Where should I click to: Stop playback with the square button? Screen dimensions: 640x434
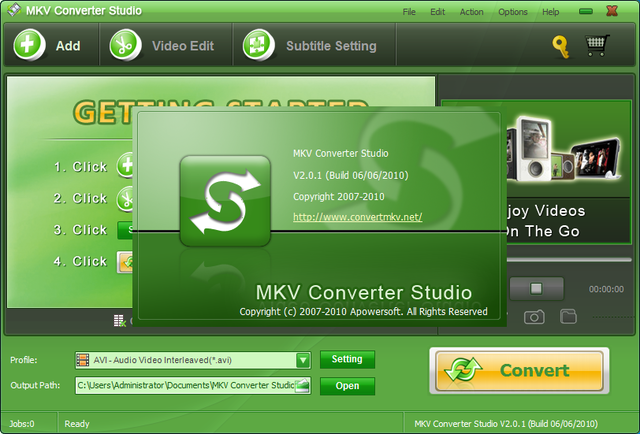tap(536, 289)
